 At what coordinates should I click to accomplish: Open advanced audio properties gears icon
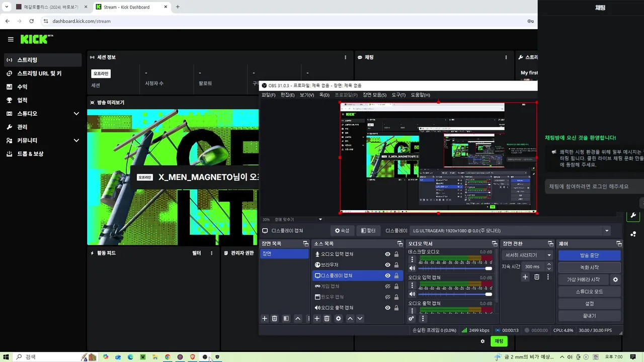pyautogui.click(x=411, y=318)
